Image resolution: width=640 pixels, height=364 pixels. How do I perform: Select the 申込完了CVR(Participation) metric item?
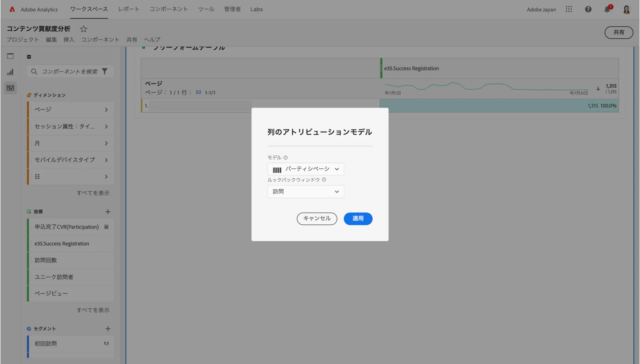tap(70, 227)
